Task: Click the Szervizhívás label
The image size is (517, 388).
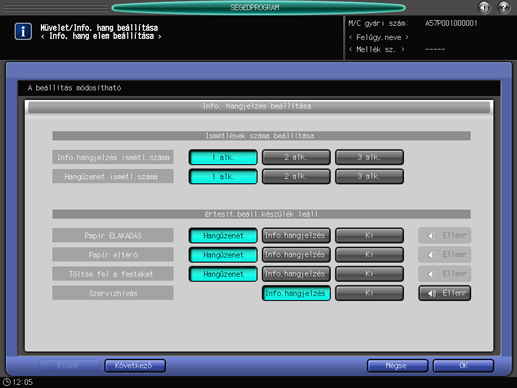Action: [113, 293]
